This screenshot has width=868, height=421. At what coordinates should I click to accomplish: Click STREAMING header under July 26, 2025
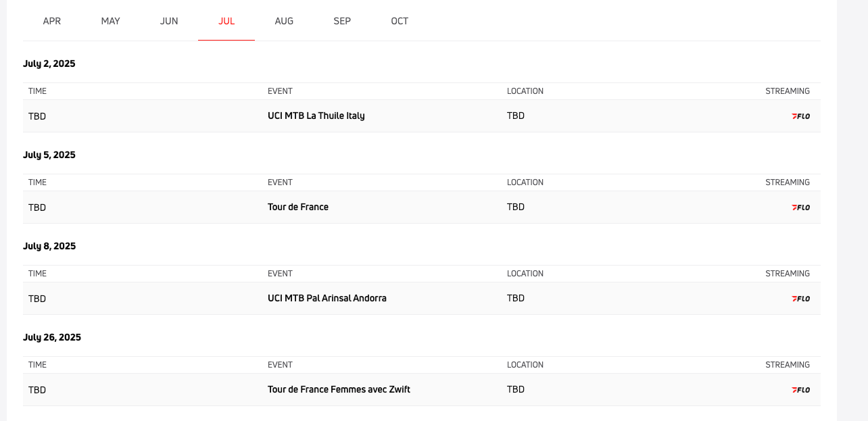click(x=788, y=365)
